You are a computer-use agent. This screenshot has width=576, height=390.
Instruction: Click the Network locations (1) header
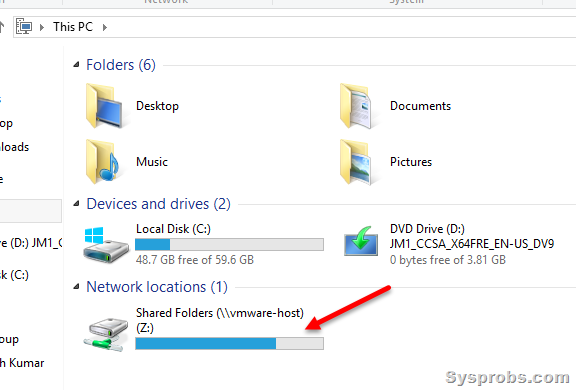[x=157, y=287]
